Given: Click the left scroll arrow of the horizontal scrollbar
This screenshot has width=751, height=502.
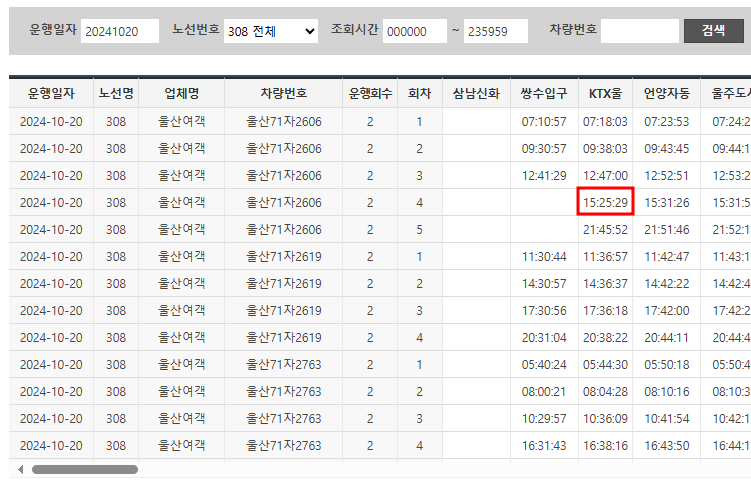Looking at the screenshot, I should coord(21,468).
